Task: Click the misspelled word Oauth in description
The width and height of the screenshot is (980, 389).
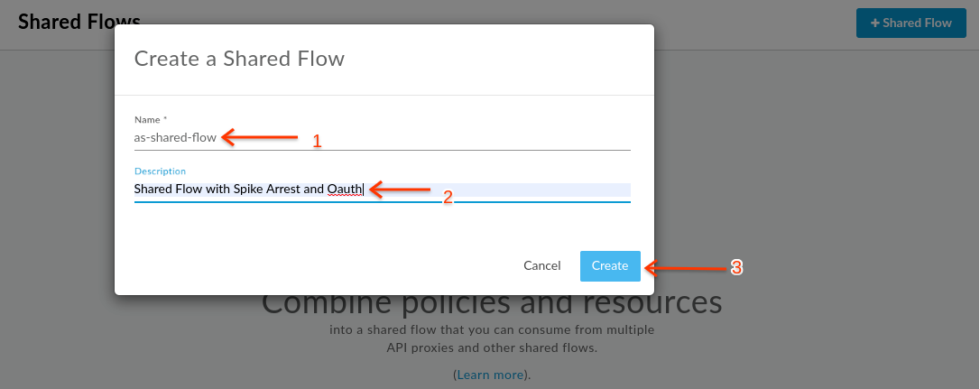Action: (x=345, y=189)
